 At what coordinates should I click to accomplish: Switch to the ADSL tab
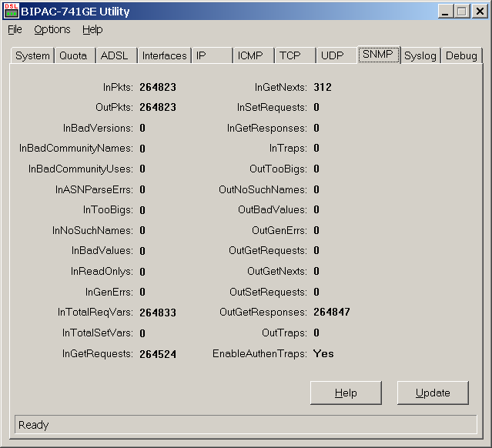[x=117, y=55]
